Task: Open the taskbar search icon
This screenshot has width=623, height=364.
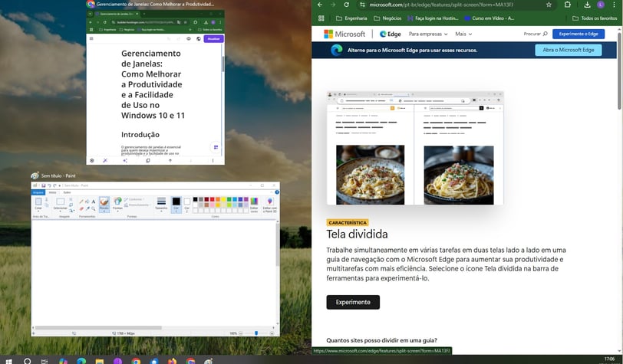Action: click(28, 361)
